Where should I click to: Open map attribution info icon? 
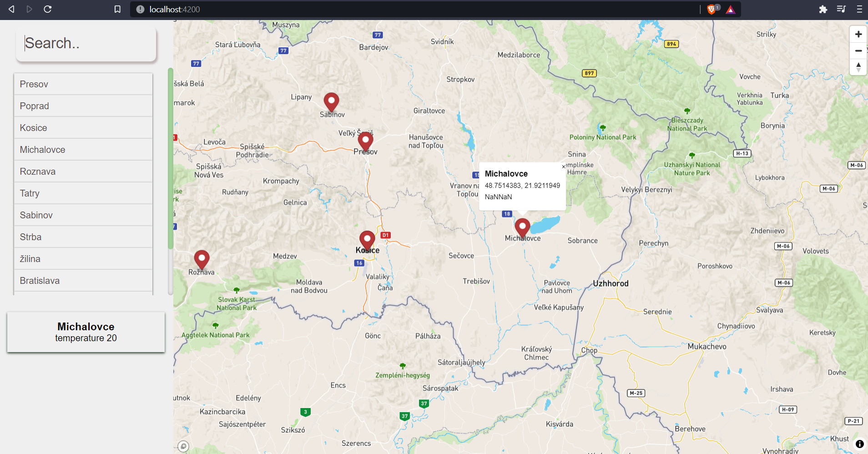click(859, 444)
